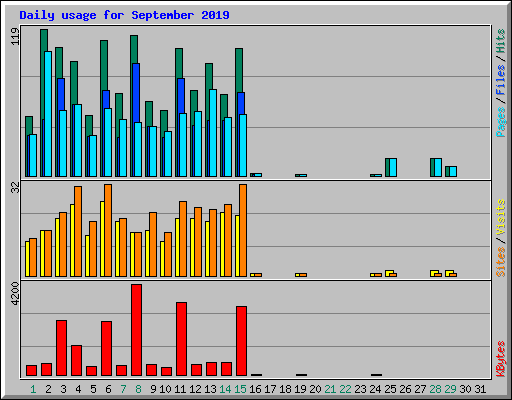Image resolution: width=512 pixels, height=400 pixels.
Task: Click the red KBytes bar for day 4
Action: click(77, 361)
